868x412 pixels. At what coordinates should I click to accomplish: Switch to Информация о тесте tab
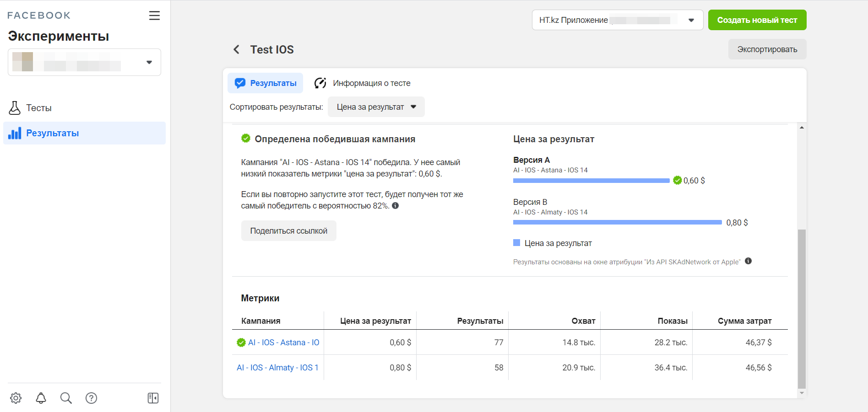(x=362, y=83)
